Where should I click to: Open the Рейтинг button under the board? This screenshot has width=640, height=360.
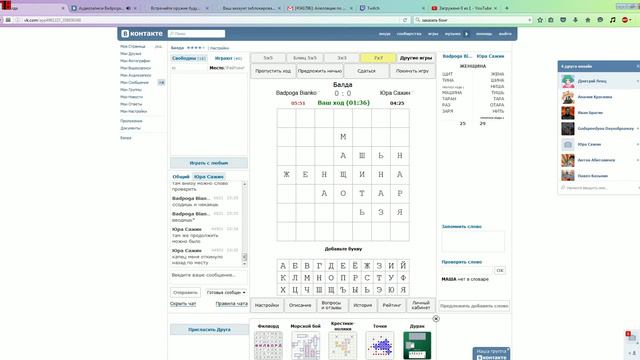point(392,305)
